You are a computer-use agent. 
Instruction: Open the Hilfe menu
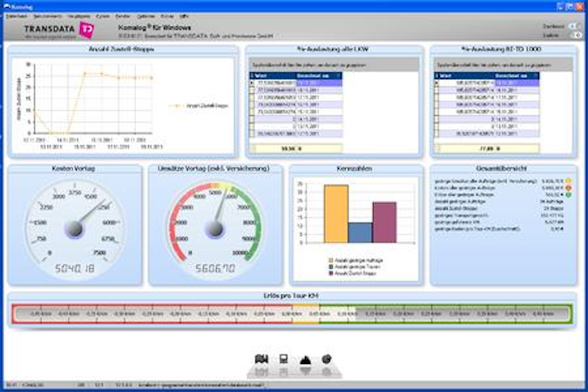pyautogui.click(x=184, y=17)
